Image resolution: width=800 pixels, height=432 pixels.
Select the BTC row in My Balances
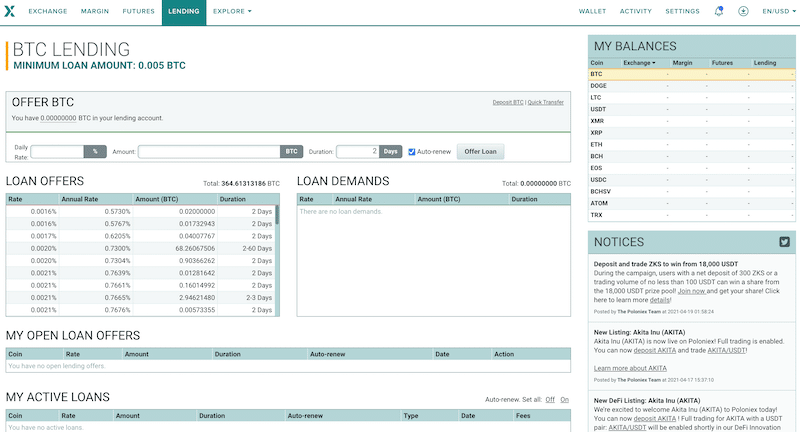pos(691,74)
